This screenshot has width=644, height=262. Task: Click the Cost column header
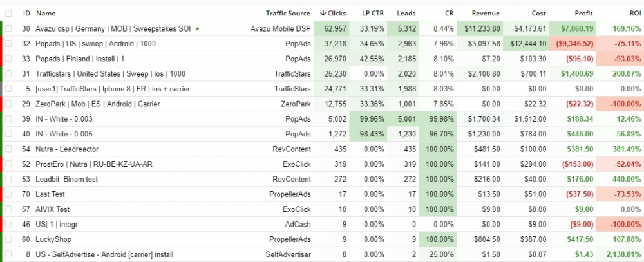539,13
